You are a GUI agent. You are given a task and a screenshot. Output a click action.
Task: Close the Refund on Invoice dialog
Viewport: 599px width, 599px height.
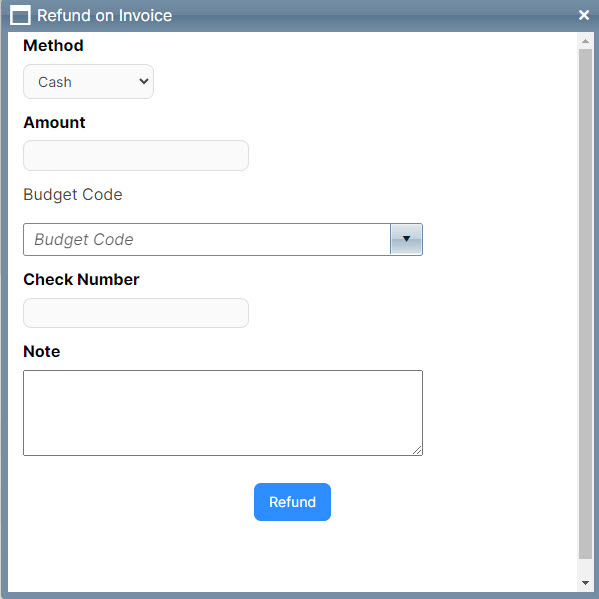(x=584, y=15)
